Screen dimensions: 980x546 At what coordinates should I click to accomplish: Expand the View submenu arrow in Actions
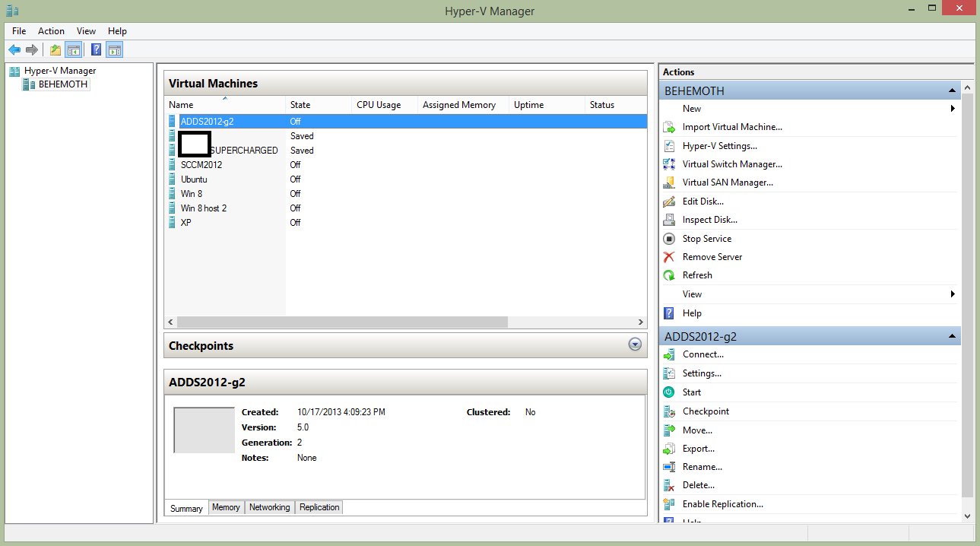[x=953, y=294]
